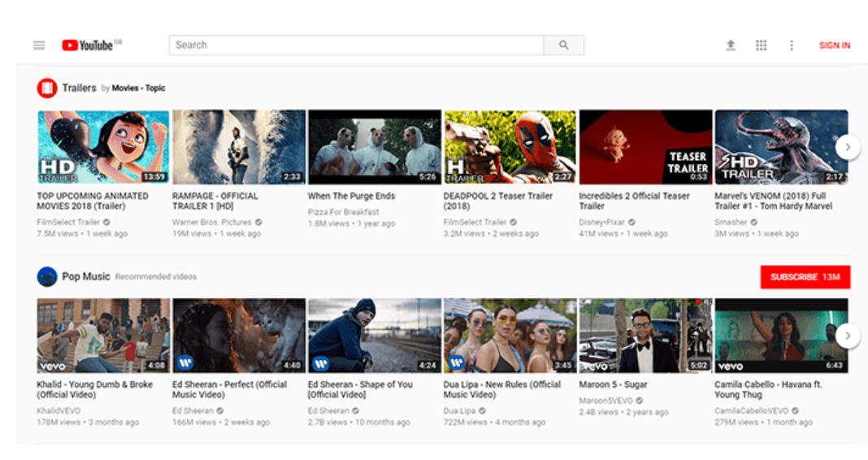
Task: Focus the Search input field
Action: (356, 46)
